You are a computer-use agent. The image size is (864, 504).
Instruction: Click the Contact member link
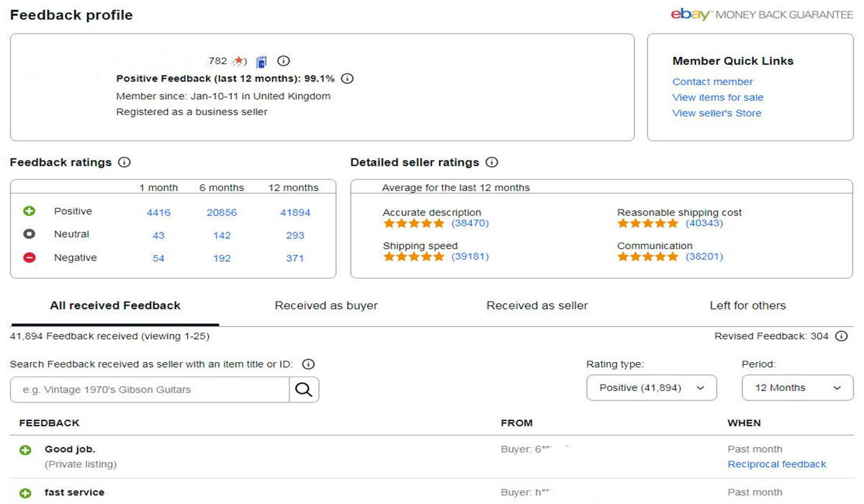pos(712,82)
